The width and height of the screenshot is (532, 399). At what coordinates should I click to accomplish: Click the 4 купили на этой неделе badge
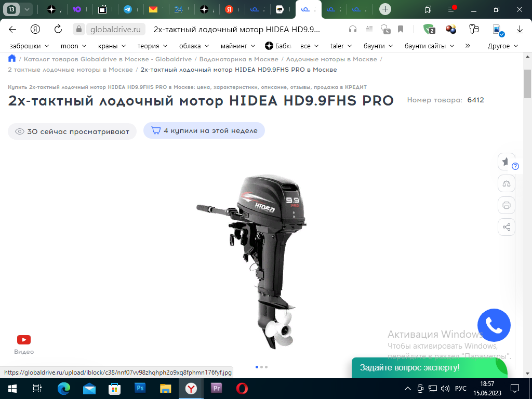pyautogui.click(x=204, y=130)
